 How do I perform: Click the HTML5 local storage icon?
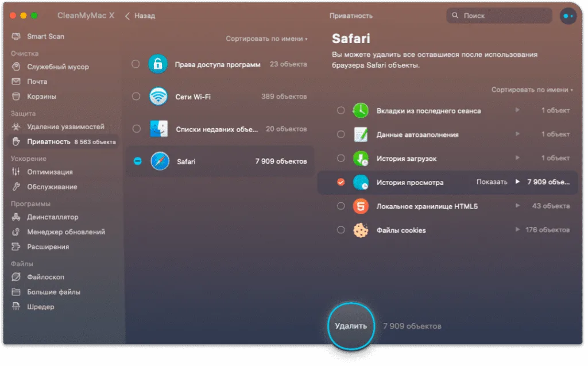[x=361, y=206]
